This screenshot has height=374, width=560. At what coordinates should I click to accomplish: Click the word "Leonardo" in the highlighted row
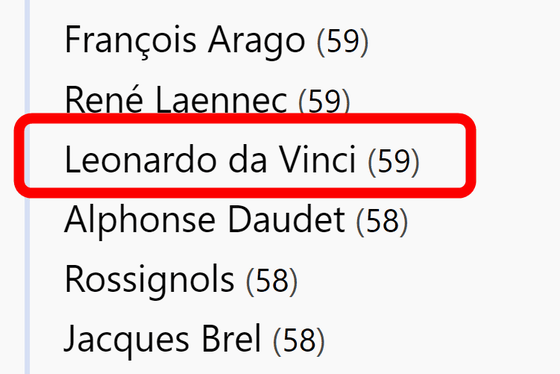coord(141,160)
